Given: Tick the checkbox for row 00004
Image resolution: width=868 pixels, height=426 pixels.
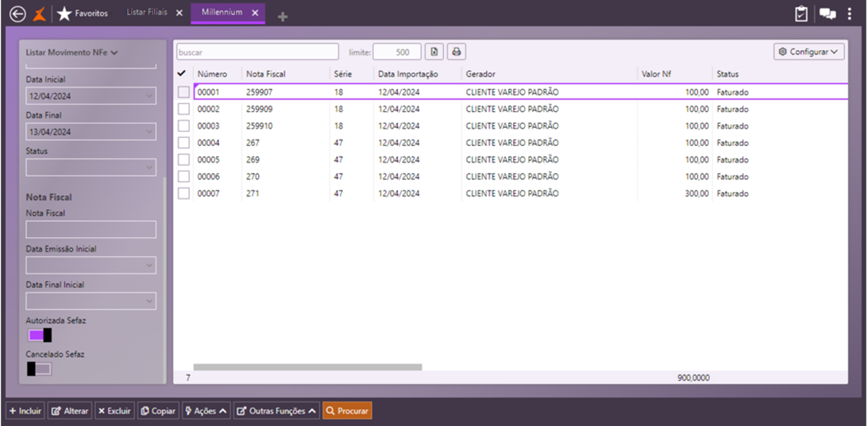Looking at the screenshot, I should 183,143.
